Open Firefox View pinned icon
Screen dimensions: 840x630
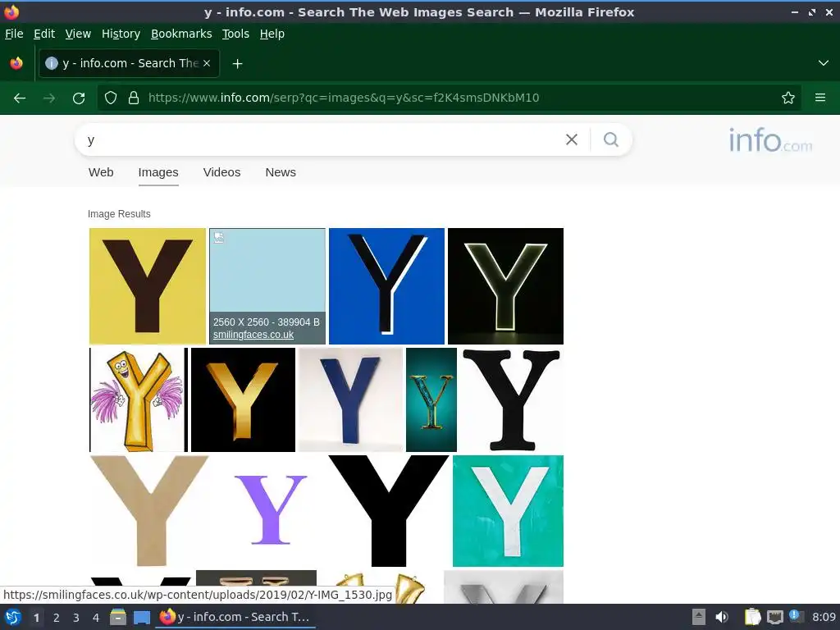16,63
